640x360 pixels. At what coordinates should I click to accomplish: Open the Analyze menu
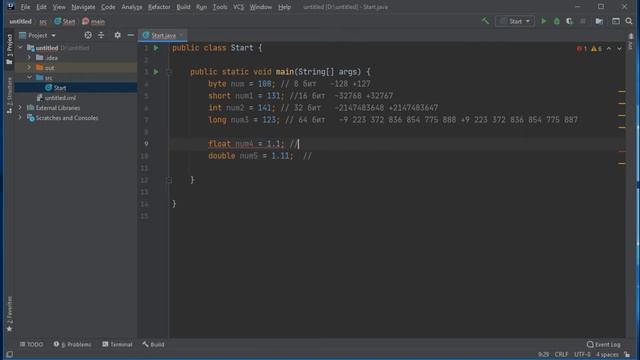(131, 7)
